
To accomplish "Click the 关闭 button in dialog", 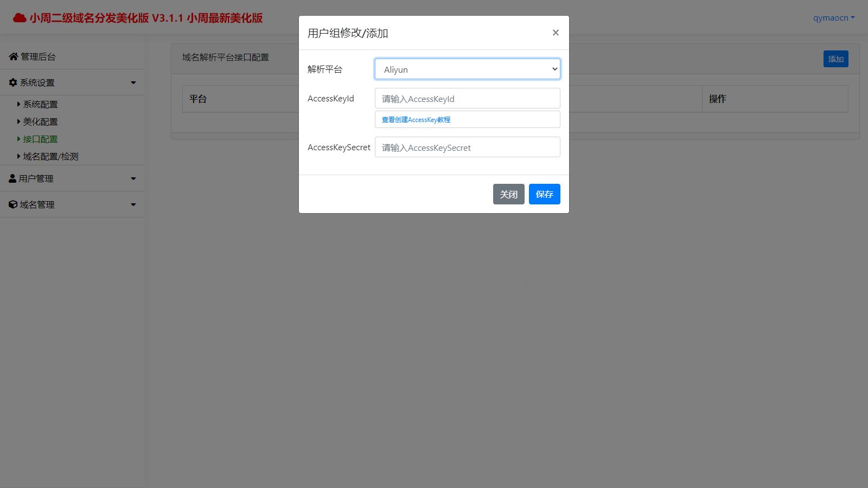I will point(509,194).
